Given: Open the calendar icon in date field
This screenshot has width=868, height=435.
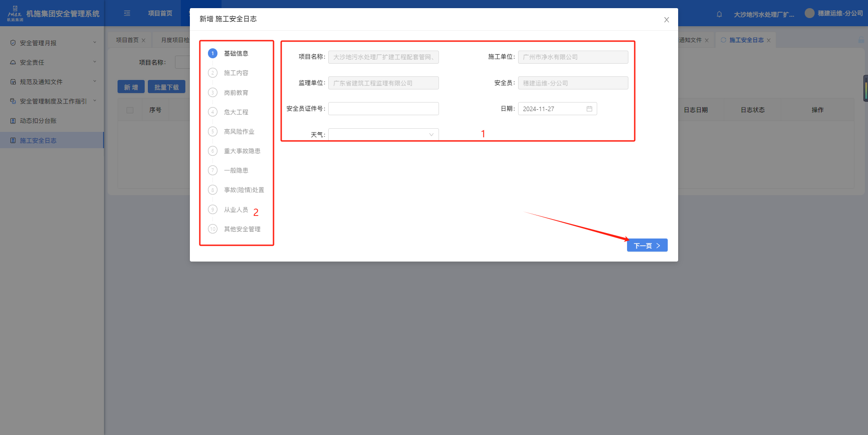Looking at the screenshot, I should pos(589,109).
